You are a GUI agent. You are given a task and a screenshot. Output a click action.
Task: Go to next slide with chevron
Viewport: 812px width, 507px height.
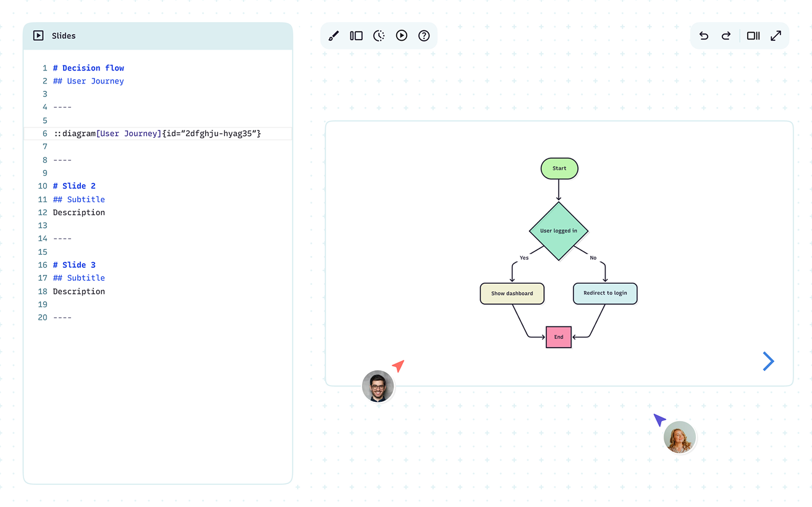[x=768, y=361]
